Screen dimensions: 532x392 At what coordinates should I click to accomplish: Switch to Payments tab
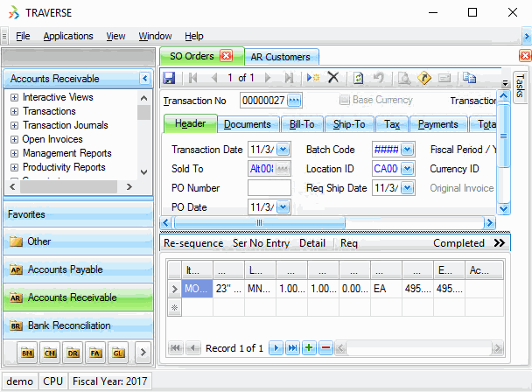click(x=438, y=124)
